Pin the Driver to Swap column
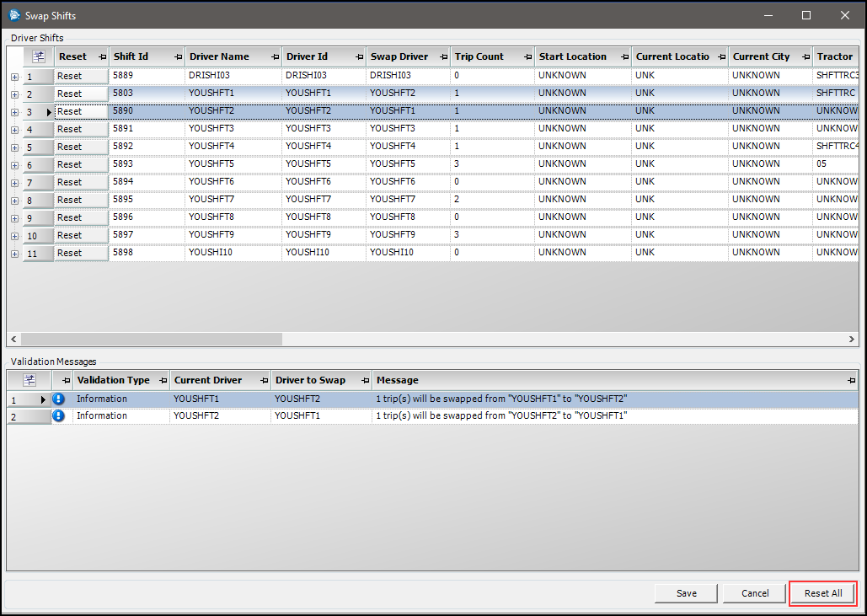 click(x=365, y=380)
